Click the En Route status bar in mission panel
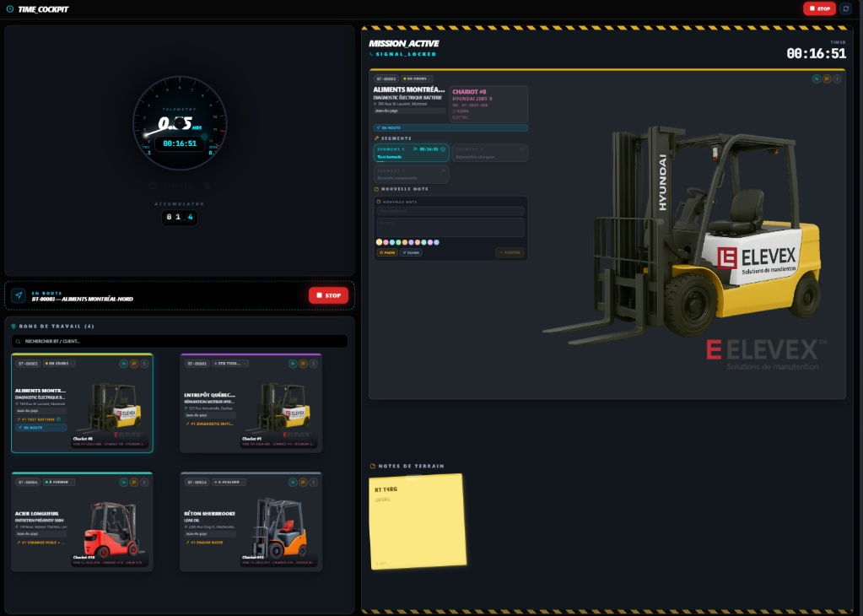 click(450, 127)
